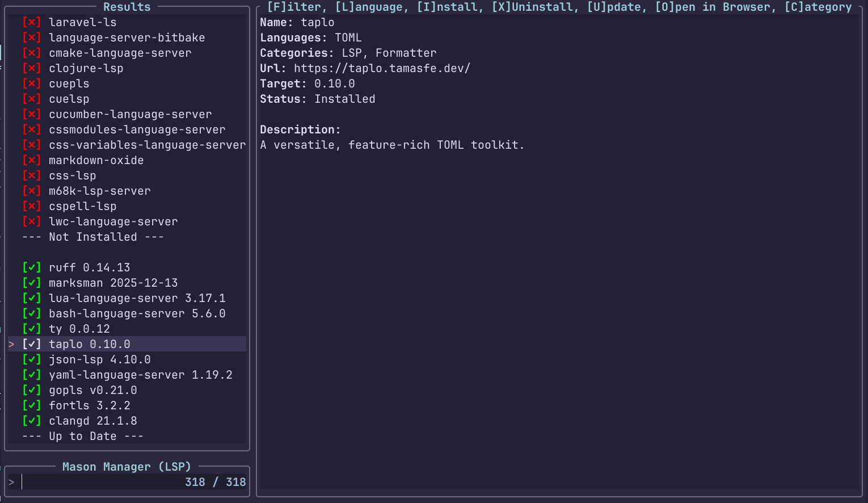Toggle the checkbox for the selected taplo entry
The image size is (868, 503).
pos(31,344)
